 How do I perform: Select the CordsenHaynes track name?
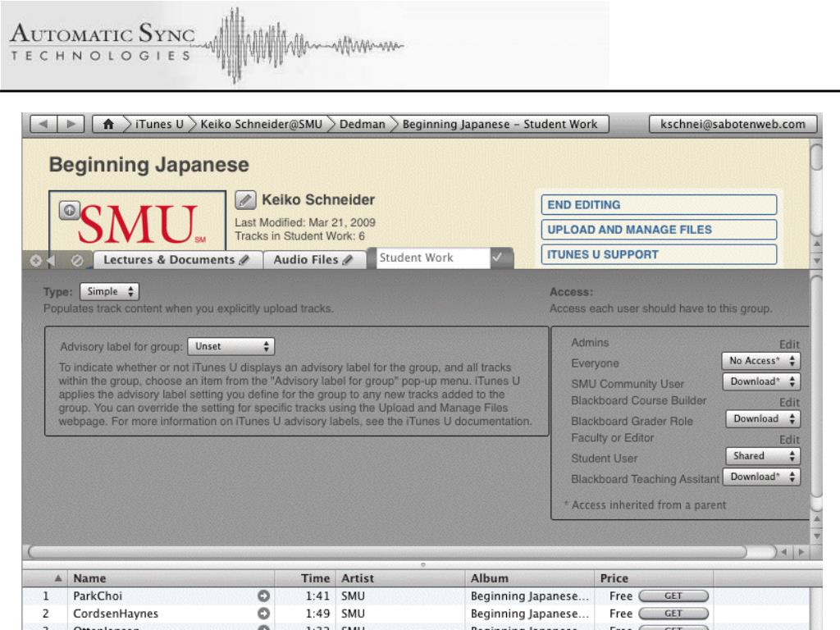point(116,614)
